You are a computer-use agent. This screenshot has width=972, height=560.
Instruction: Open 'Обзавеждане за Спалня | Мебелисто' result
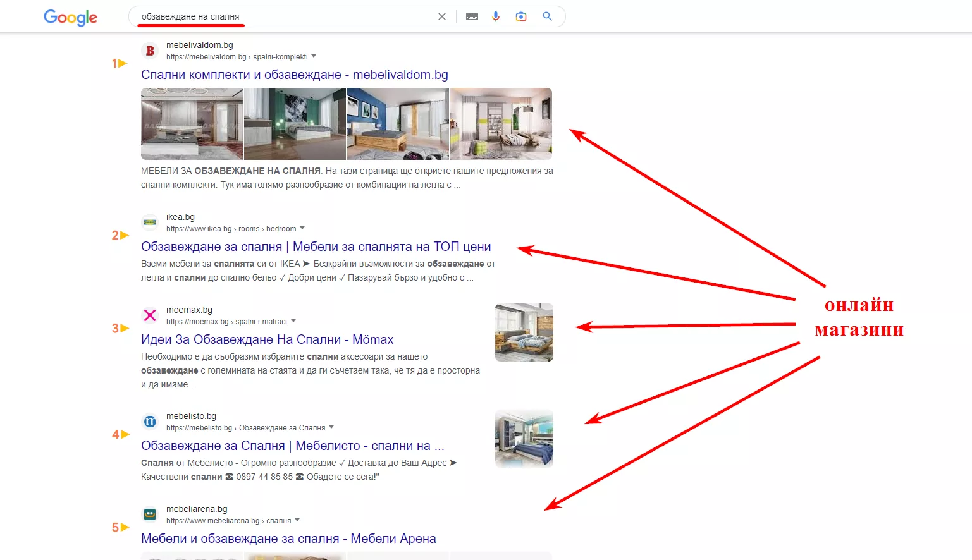(x=293, y=446)
